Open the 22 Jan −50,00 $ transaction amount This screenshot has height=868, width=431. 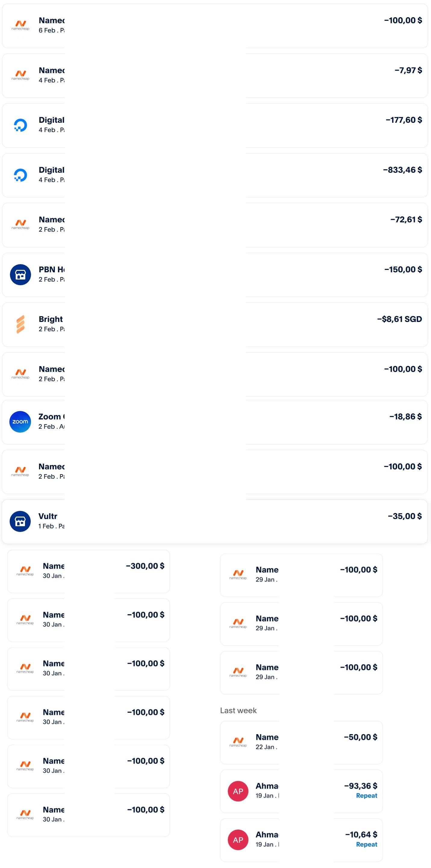(x=361, y=737)
